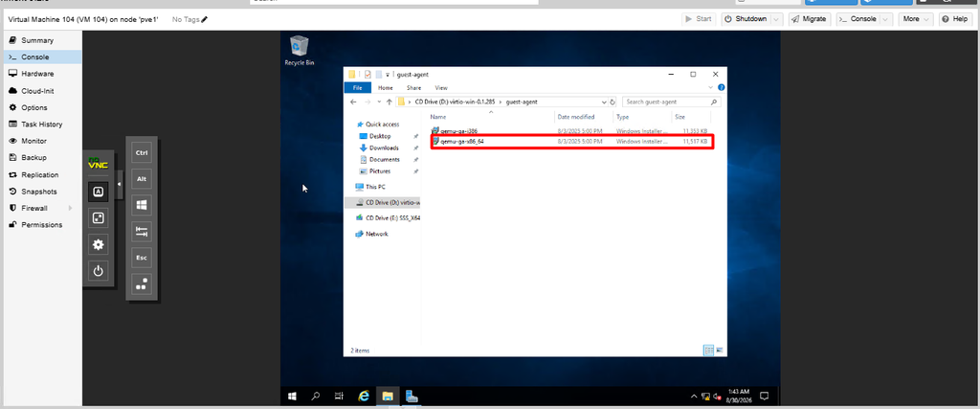Click the noVNC power icon
Viewport: 980px width, 409px height.
point(99,271)
